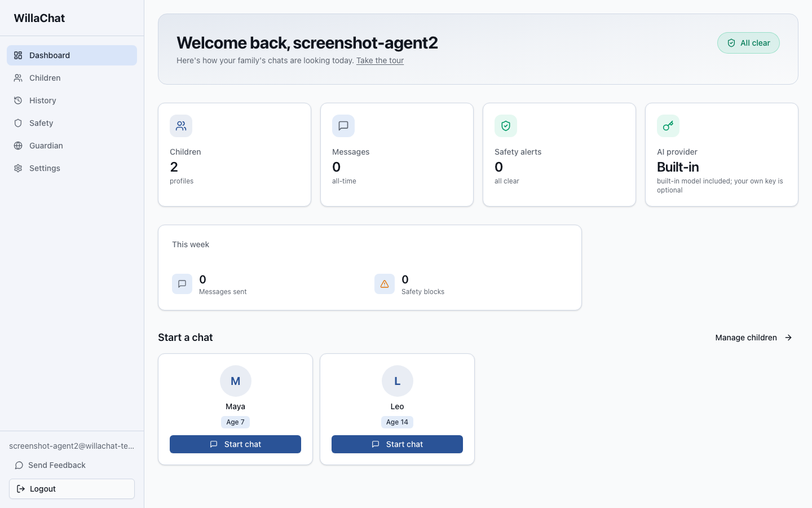
Task: Click the key icon on AI provider card
Action: [x=668, y=126]
